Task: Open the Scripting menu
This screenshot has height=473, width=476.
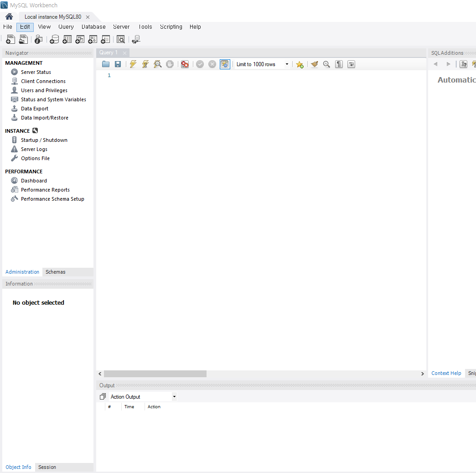Action: coord(171,27)
